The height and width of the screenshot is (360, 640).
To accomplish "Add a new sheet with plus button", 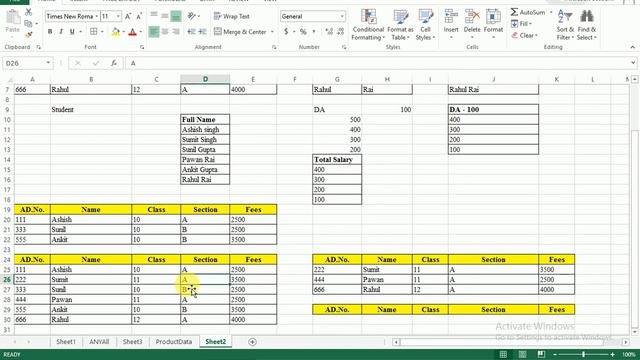I will 252,342.
